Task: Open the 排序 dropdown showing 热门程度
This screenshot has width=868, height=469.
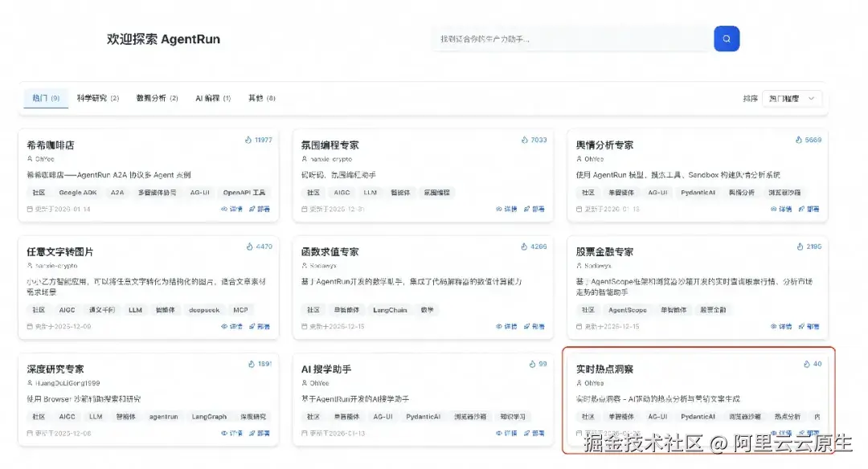Action: tap(792, 99)
